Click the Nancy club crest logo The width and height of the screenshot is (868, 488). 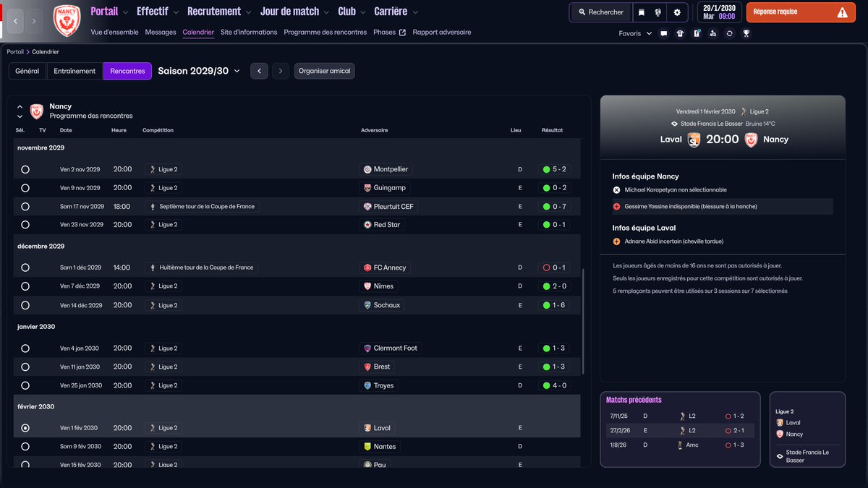(67, 21)
